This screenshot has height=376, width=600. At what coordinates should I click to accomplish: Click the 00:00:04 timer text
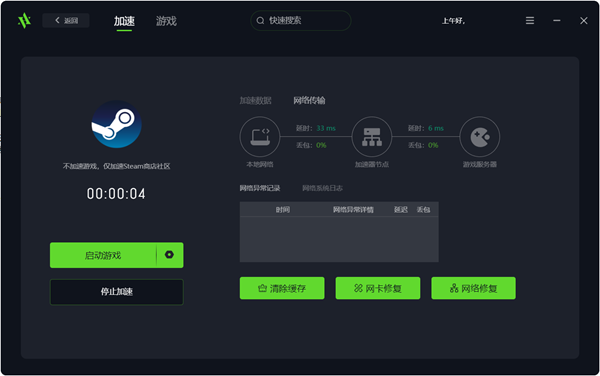[x=116, y=194]
